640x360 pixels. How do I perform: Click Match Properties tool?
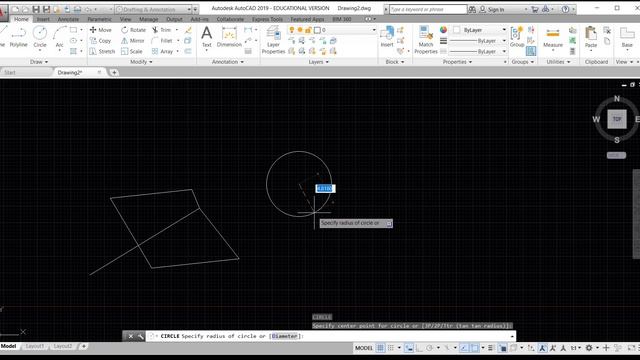(426, 40)
